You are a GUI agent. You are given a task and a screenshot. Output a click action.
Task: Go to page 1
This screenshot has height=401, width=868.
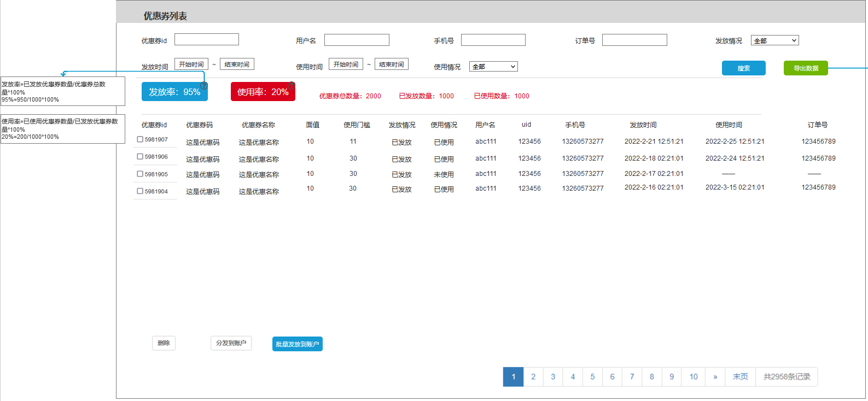coord(514,377)
